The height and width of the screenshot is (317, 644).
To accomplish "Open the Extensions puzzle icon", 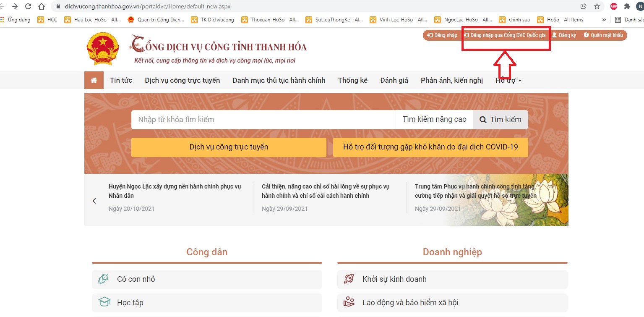I will (627, 7).
